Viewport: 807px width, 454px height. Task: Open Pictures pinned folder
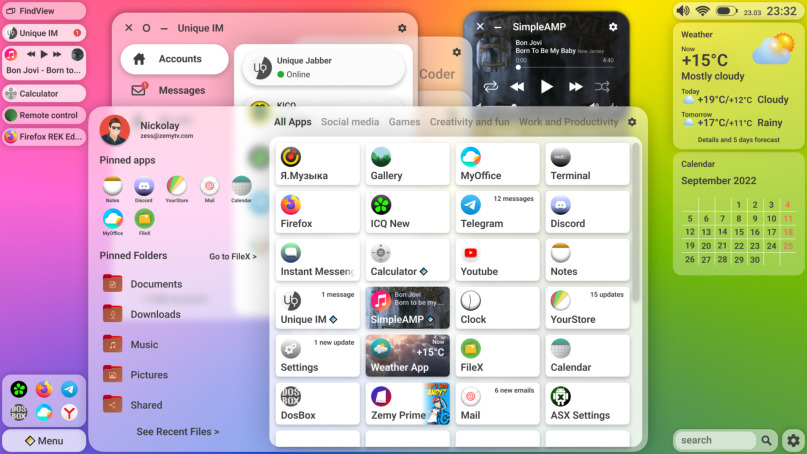[135, 375]
